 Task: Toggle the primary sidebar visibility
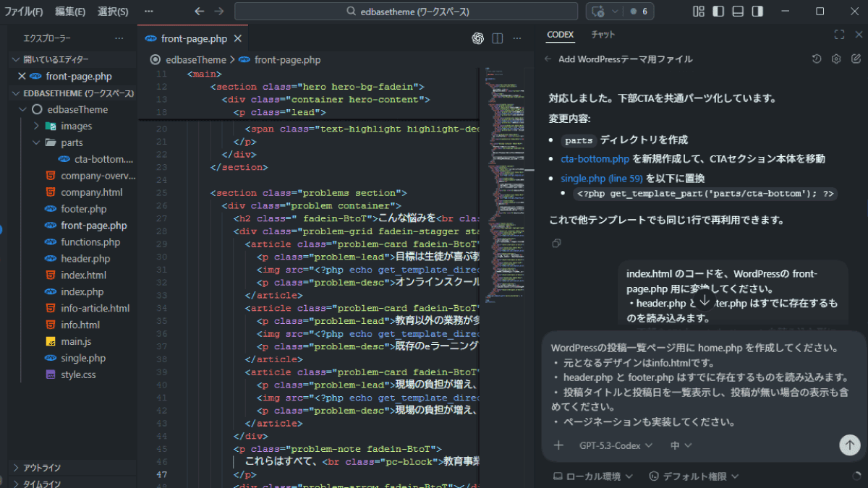pyautogui.click(x=718, y=12)
